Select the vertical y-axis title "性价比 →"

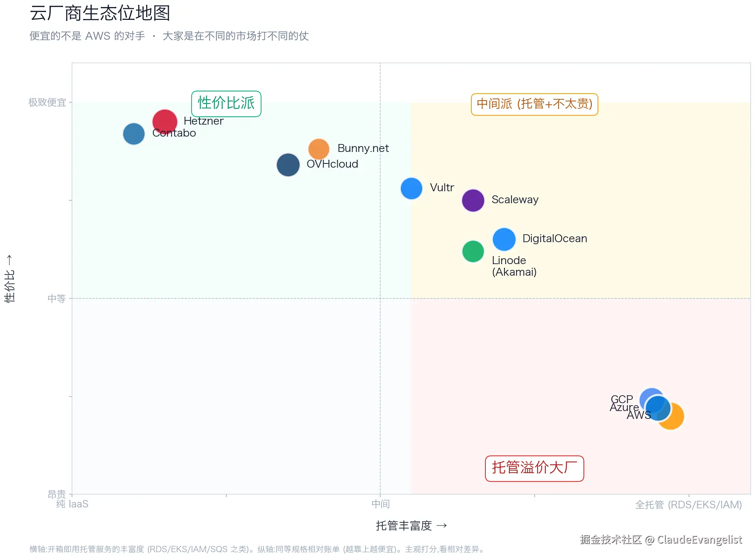click(10, 279)
